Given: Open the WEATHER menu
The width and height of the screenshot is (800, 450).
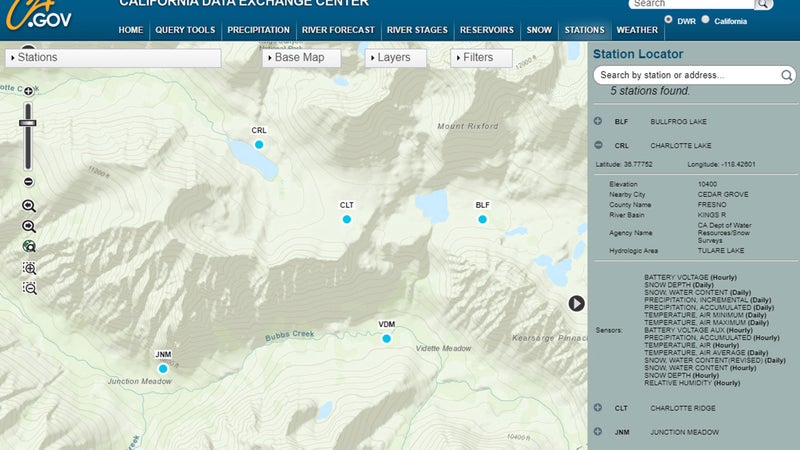Looking at the screenshot, I should tap(637, 30).
